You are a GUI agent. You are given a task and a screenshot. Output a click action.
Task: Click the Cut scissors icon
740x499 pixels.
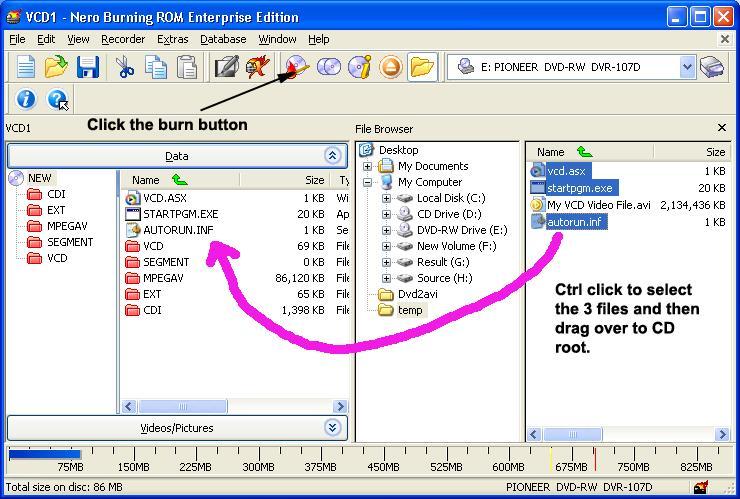tap(125, 67)
